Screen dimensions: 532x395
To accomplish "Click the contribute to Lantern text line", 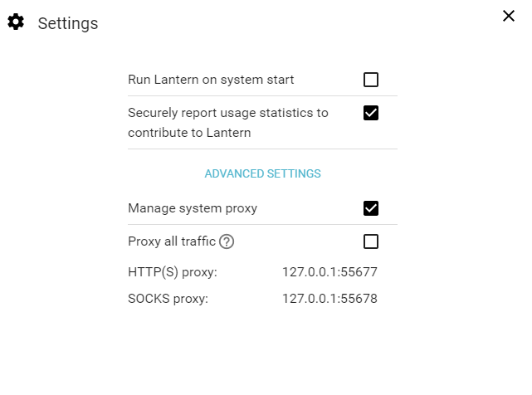I will pyautogui.click(x=189, y=133).
